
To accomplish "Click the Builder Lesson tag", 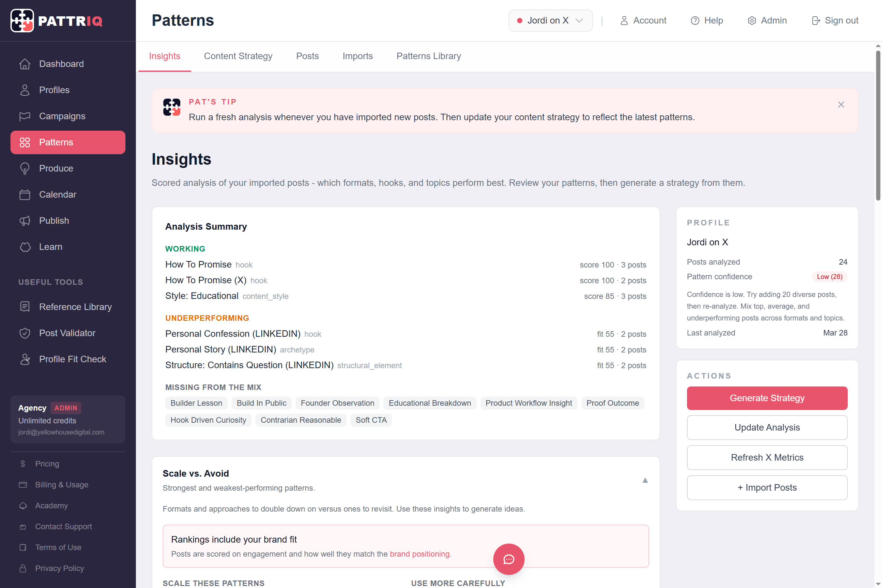I will [196, 403].
